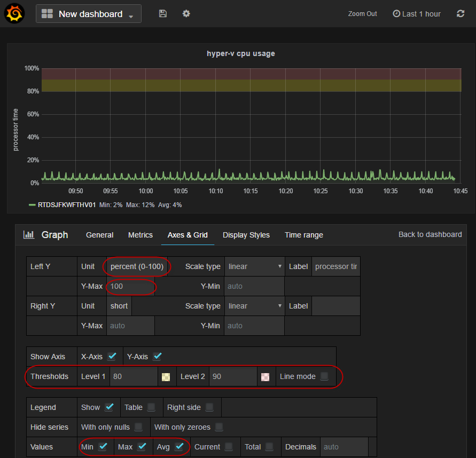Viewport: 476px width, 458px height.
Task: Switch to the Metrics tab
Action: [x=141, y=235]
